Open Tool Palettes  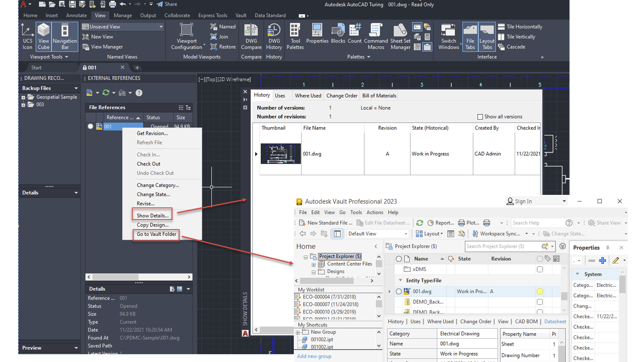(295, 37)
